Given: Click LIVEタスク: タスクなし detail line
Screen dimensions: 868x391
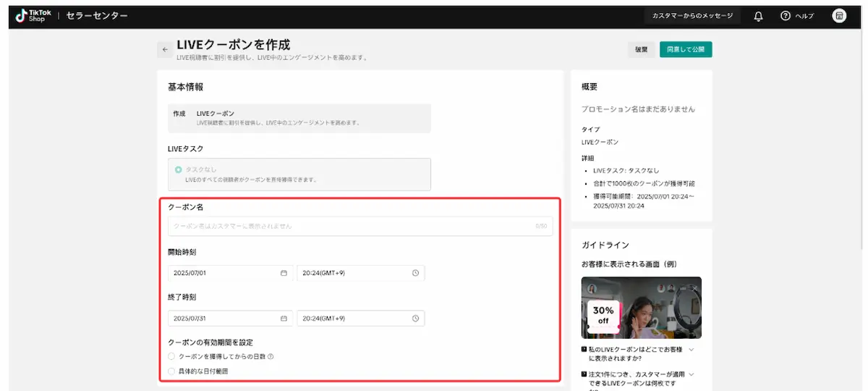Looking at the screenshot, I should 626,170.
